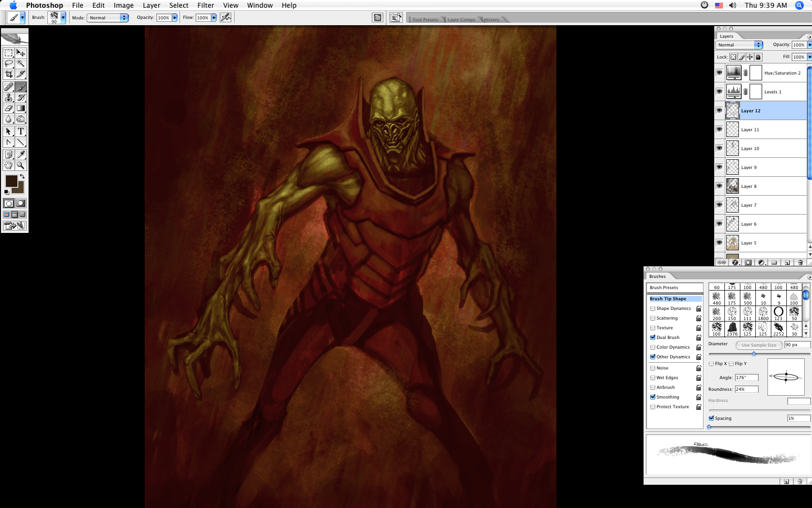
Task: Enable Scattering checkbox
Action: [x=653, y=318]
